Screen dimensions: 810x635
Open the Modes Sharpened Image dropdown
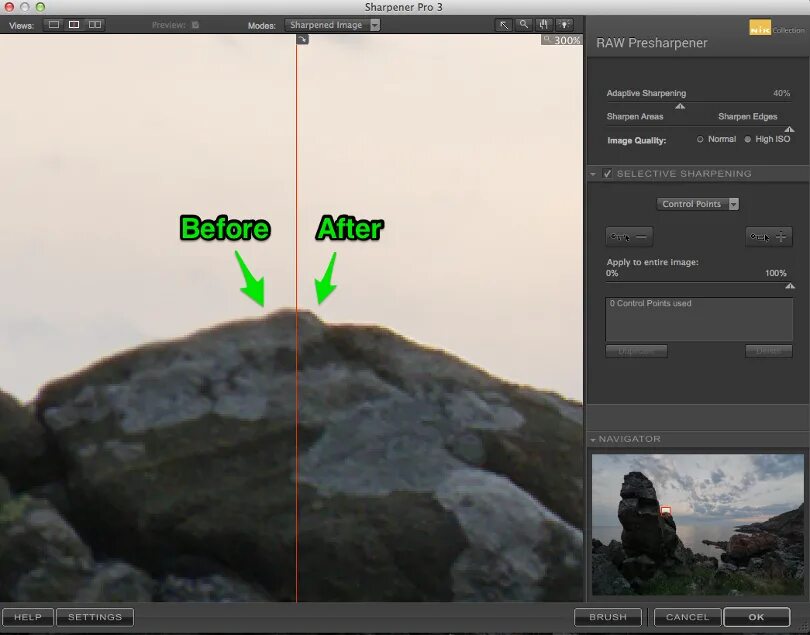[x=332, y=25]
